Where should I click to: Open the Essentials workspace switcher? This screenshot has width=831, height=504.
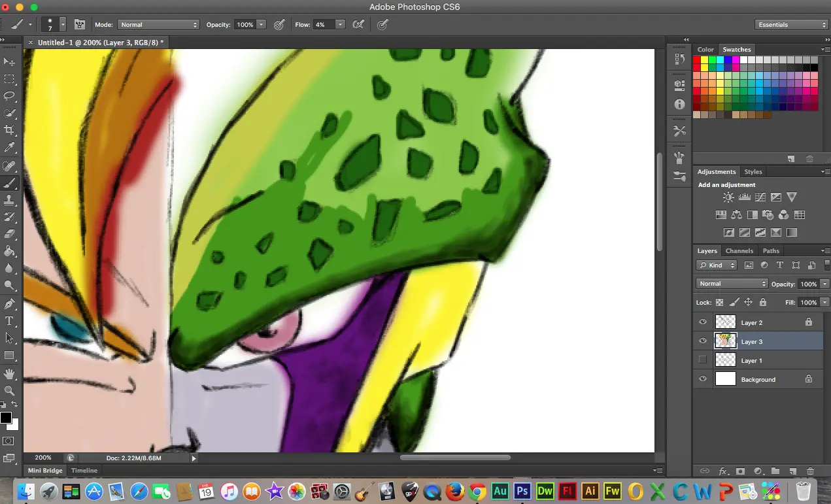coord(790,25)
